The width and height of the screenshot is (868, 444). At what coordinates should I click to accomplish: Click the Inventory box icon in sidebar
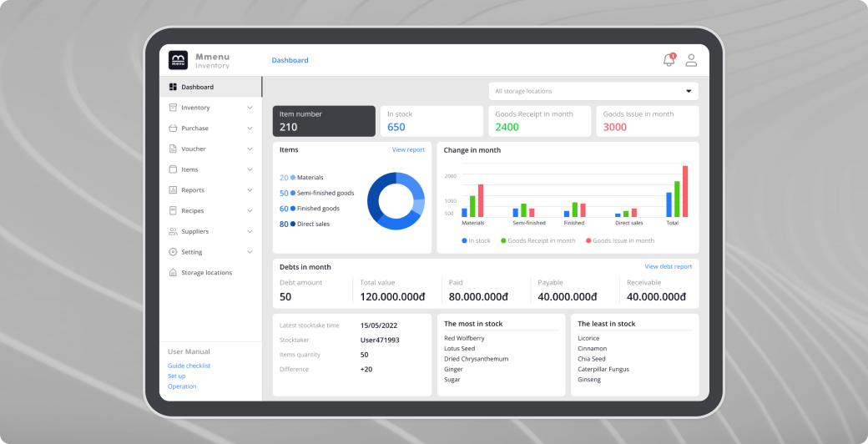(173, 108)
